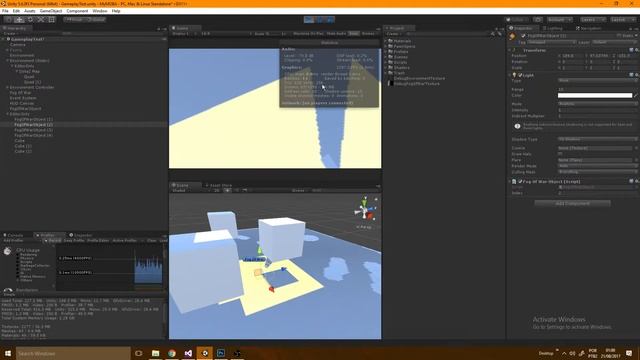
Task: Click the color eyedropper next to Color
Action: 636,96
